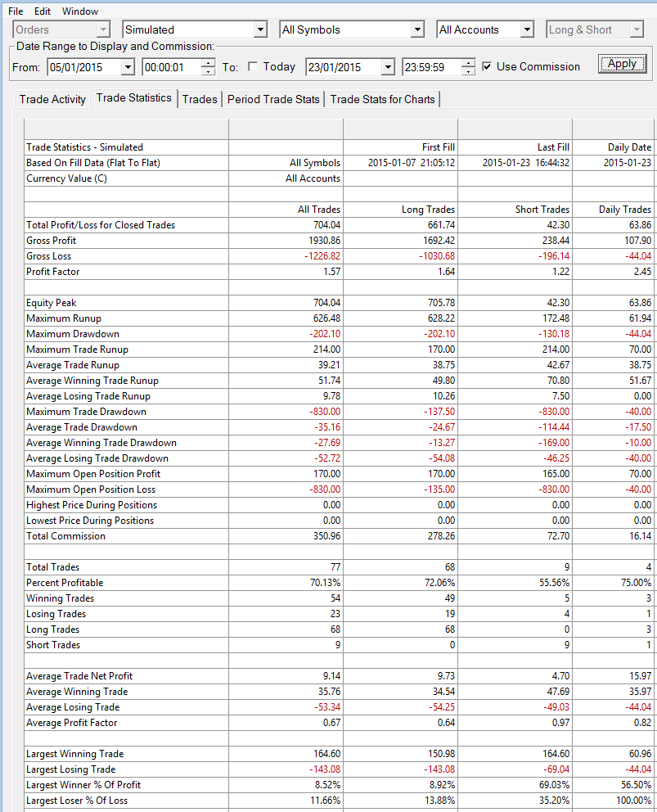Open the Period Trade Stats tab
Image resolution: width=657 pixels, height=812 pixels.
coord(273,99)
